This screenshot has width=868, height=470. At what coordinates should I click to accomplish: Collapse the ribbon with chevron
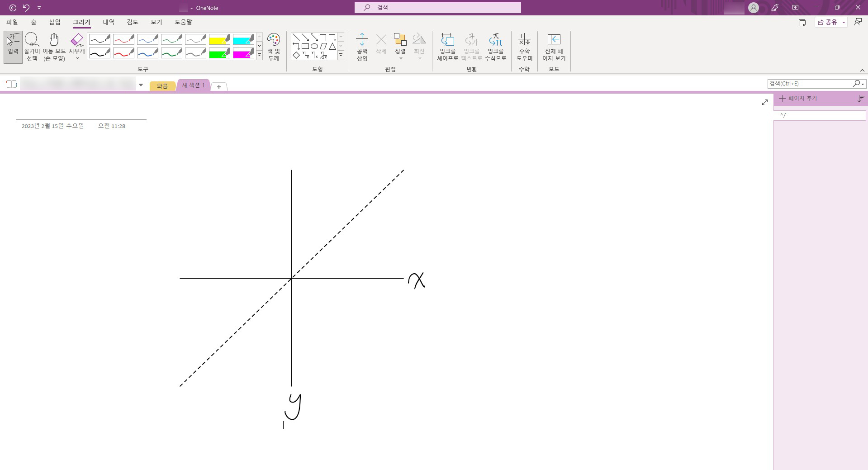[862, 70]
